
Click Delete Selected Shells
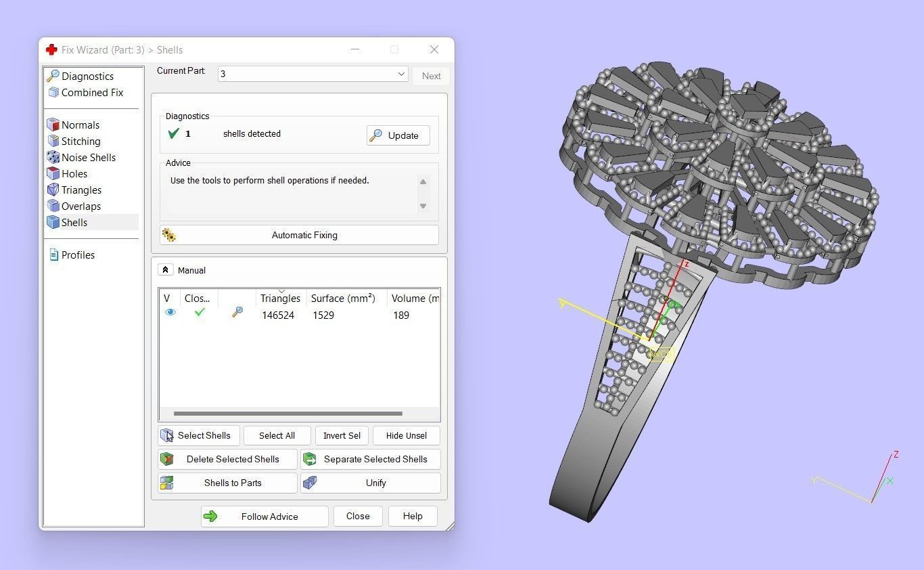[227, 460]
